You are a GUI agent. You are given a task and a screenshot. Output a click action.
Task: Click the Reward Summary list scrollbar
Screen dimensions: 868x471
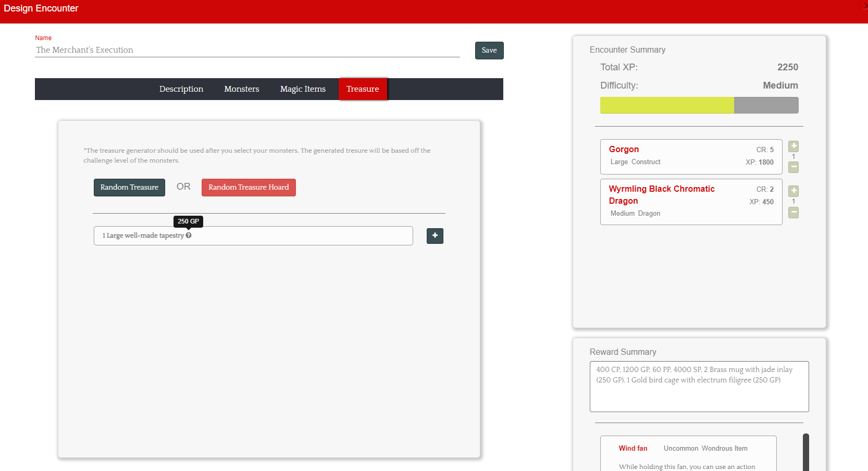[x=805, y=451]
